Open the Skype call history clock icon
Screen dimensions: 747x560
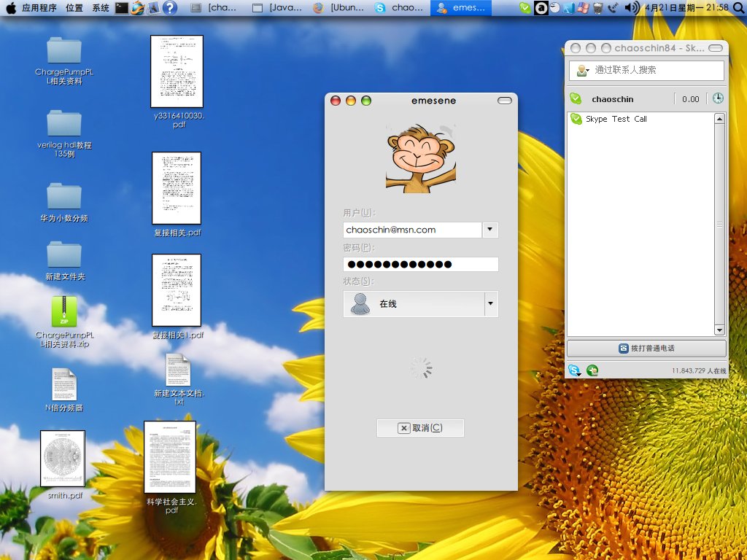click(718, 98)
